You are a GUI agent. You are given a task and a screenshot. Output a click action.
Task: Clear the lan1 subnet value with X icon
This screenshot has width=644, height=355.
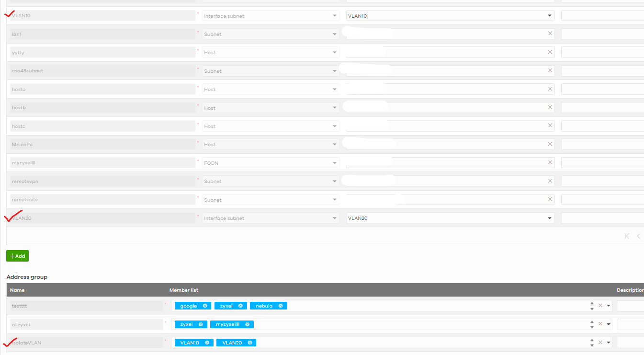click(550, 34)
